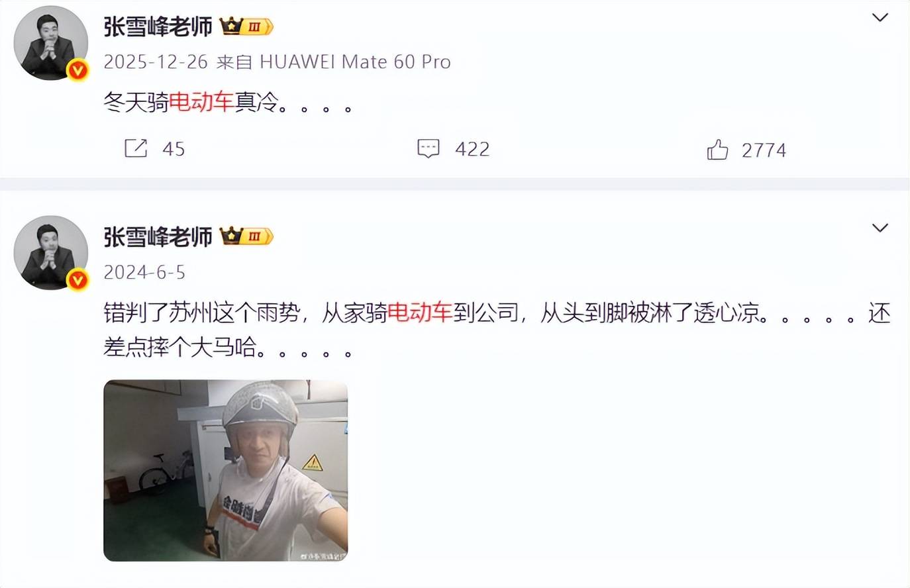This screenshot has height=588, width=910.
Task: Click the repost share icon on first post
Action: click(136, 148)
